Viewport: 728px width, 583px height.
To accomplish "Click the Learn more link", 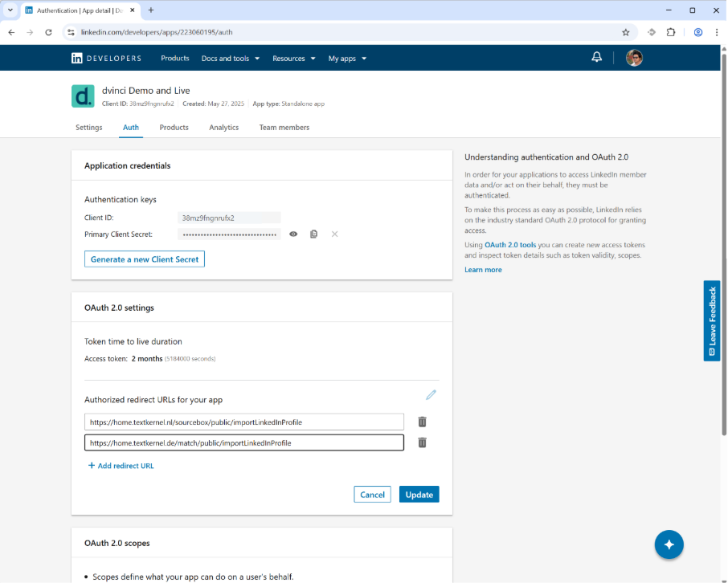I will 483,270.
